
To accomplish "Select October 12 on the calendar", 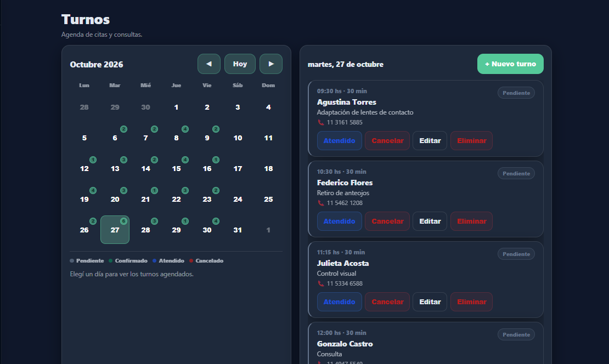I will (x=84, y=168).
